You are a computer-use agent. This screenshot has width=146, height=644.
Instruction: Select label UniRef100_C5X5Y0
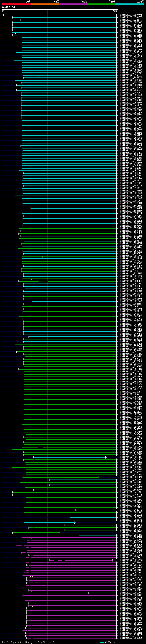click(131, 533)
